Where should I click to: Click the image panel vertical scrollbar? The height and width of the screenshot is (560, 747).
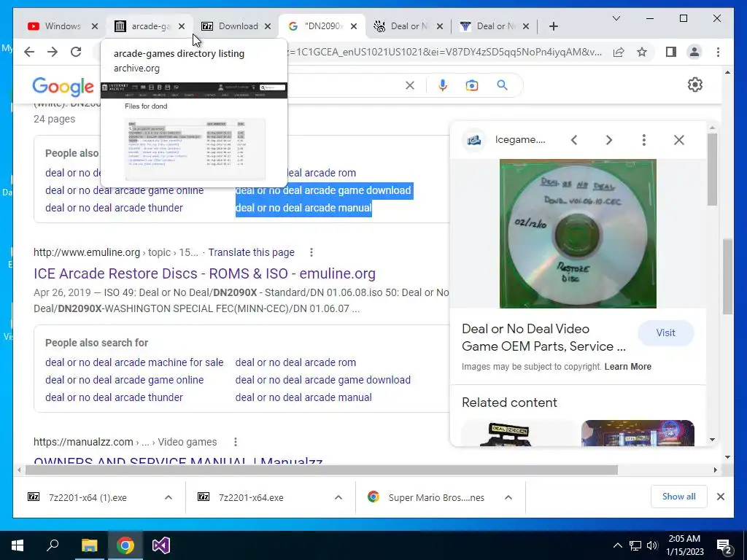point(712,169)
